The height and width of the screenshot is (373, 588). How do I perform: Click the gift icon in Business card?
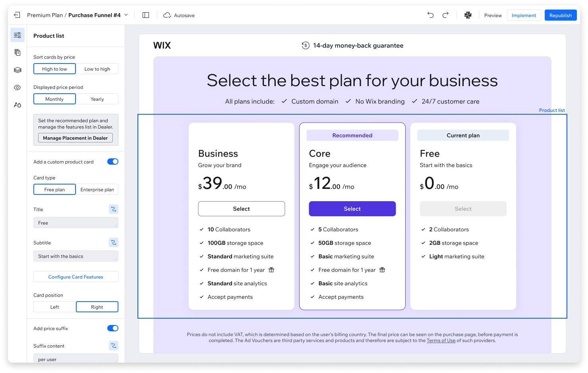coord(271,270)
